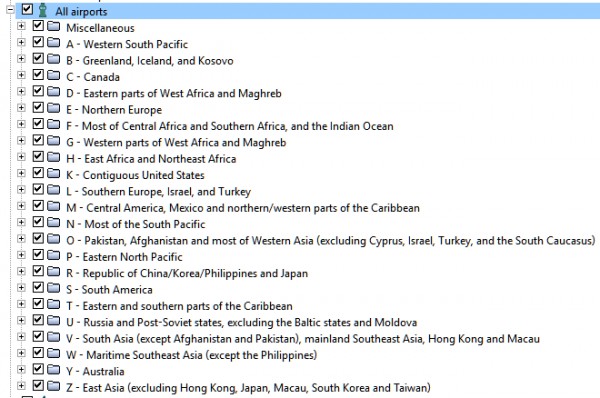This screenshot has height=398, width=600.
Task: Toggle checkbox for R - Republic of China/Korea/Philippines
Action: click(x=38, y=271)
